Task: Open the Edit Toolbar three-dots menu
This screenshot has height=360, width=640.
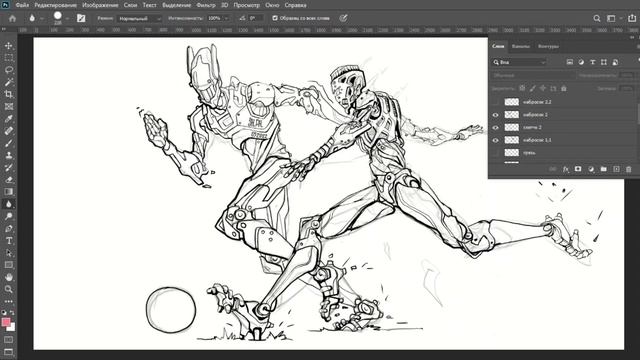Action: [9, 302]
